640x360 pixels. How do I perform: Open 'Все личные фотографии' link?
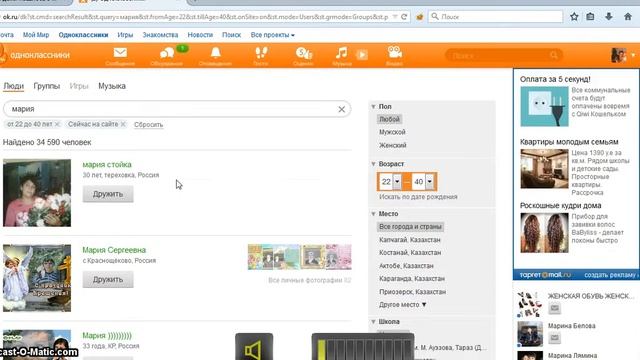[x=309, y=280]
